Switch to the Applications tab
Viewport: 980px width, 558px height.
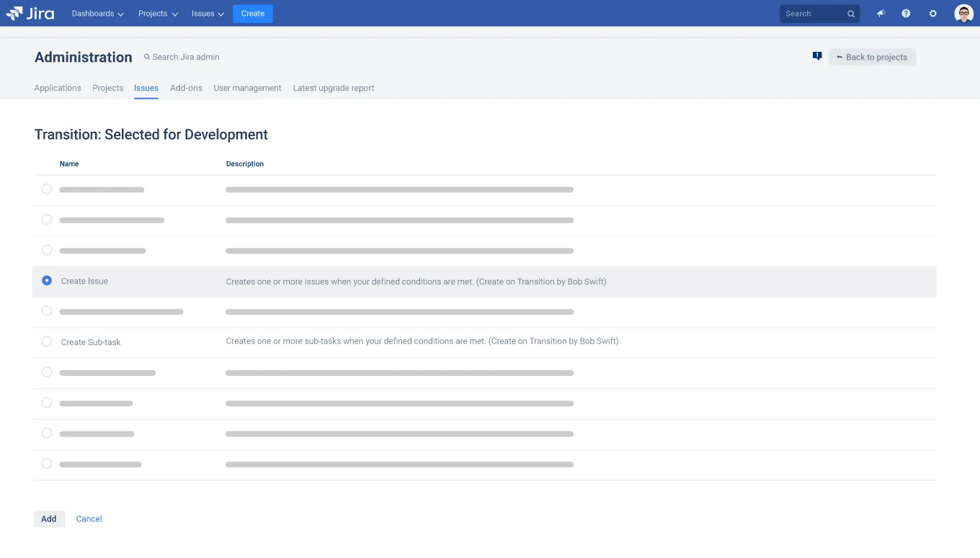pyautogui.click(x=58, y=88)
